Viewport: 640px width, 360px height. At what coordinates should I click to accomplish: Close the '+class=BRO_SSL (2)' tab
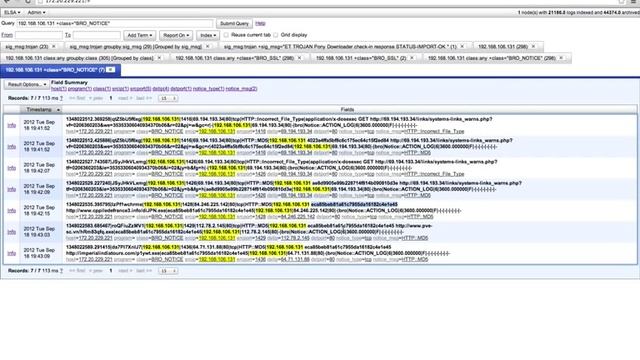(411, 58)
